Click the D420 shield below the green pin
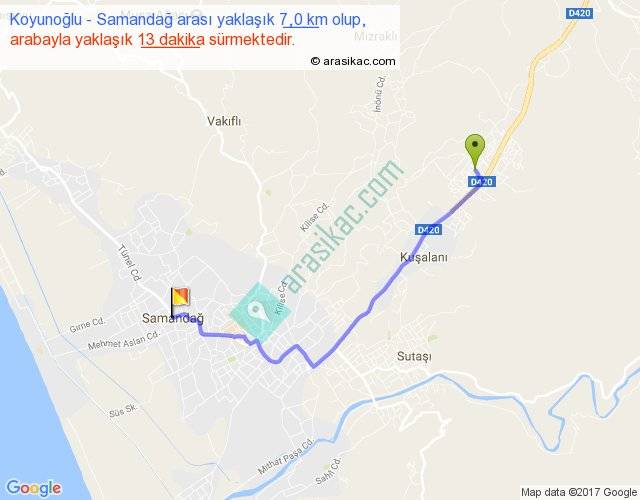The height and width of the screenshot is (500, 640). (x=482, y=182)
